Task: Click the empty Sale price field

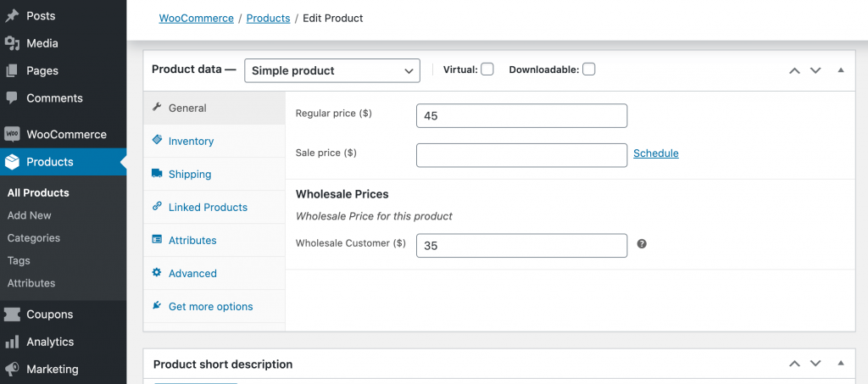Action: pyautogui.click(x=521, y=155)
